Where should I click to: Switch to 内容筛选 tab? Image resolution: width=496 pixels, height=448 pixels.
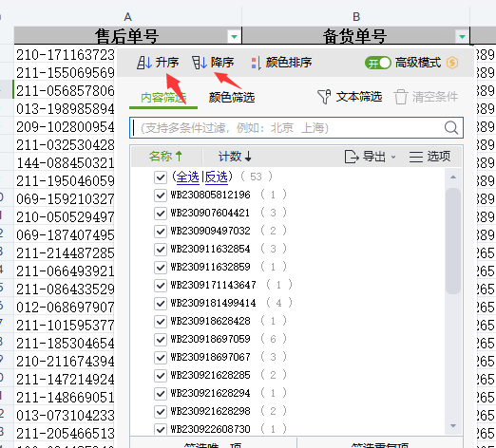click(x=163, y=98)
